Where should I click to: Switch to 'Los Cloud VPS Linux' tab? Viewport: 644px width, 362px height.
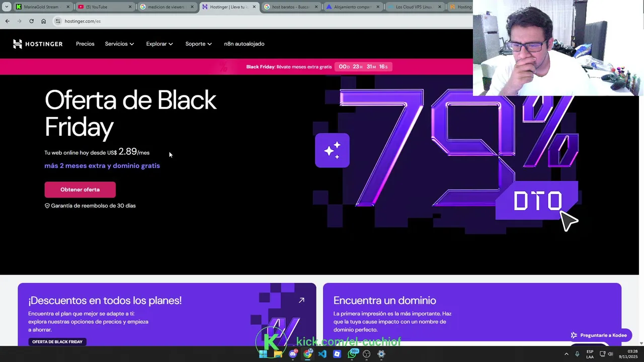(x=415, y=7)
